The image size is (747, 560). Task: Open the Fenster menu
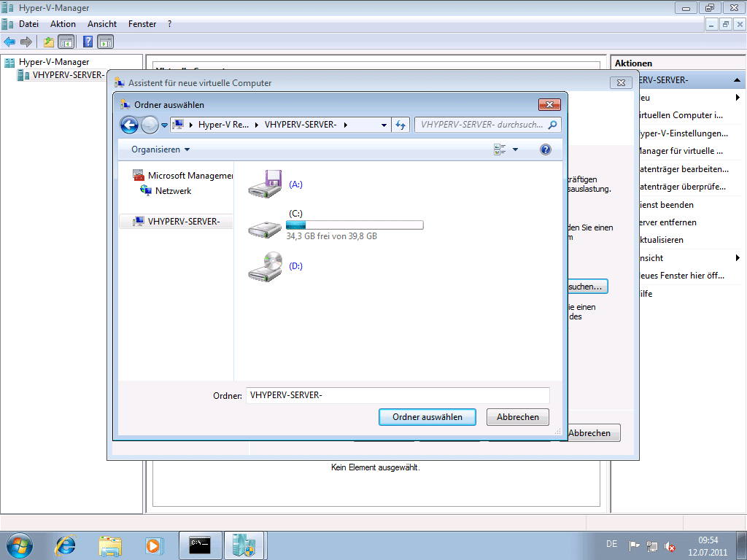point(142,24)
